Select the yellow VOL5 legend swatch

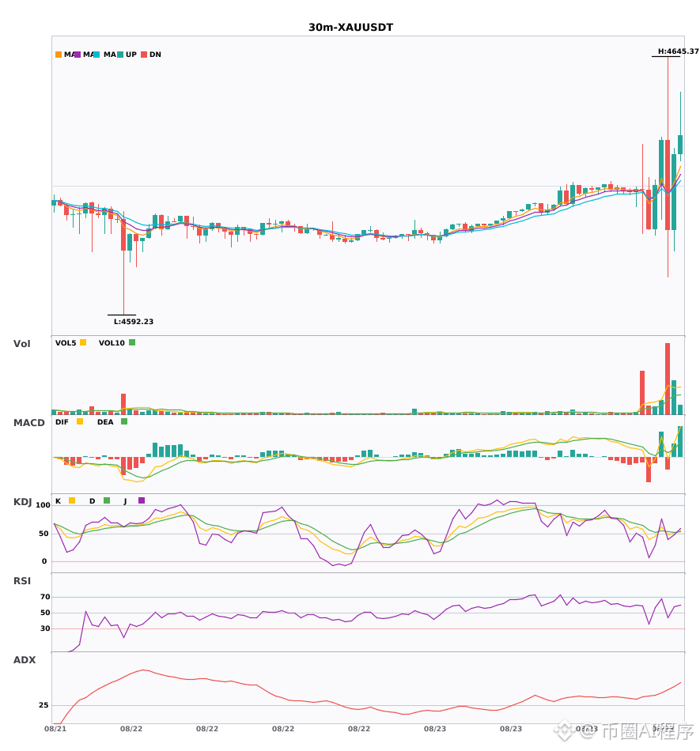point(83,342)
